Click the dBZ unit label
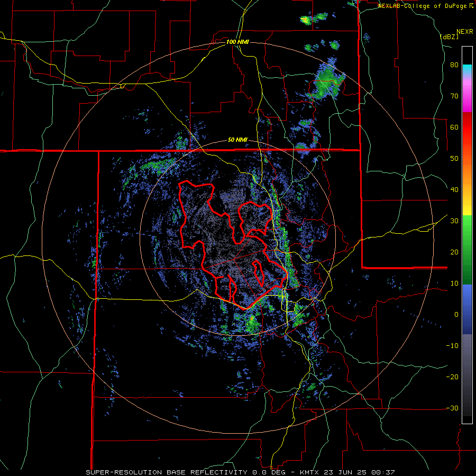The image size is (476, 476). (449, 36)
